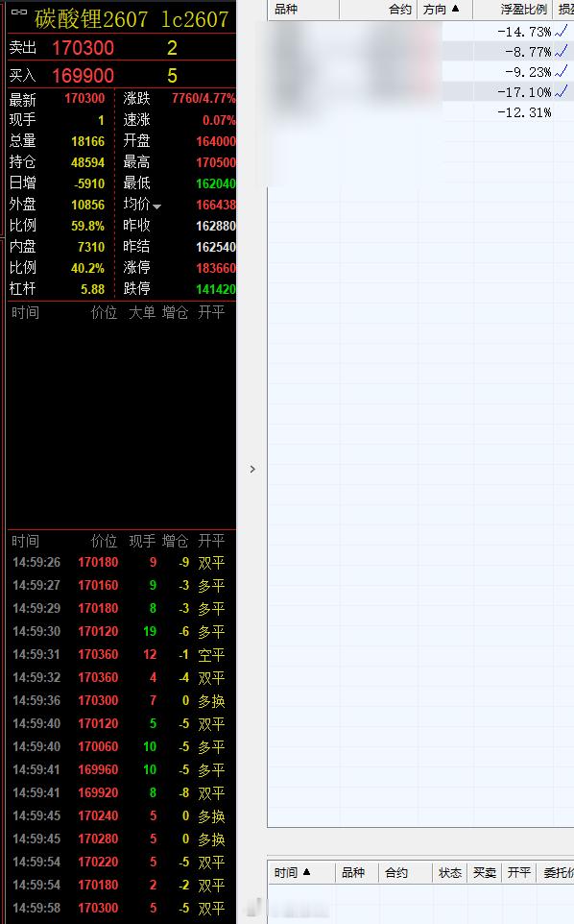Open trend chart icon beside -14.73%

coord(562,31)
